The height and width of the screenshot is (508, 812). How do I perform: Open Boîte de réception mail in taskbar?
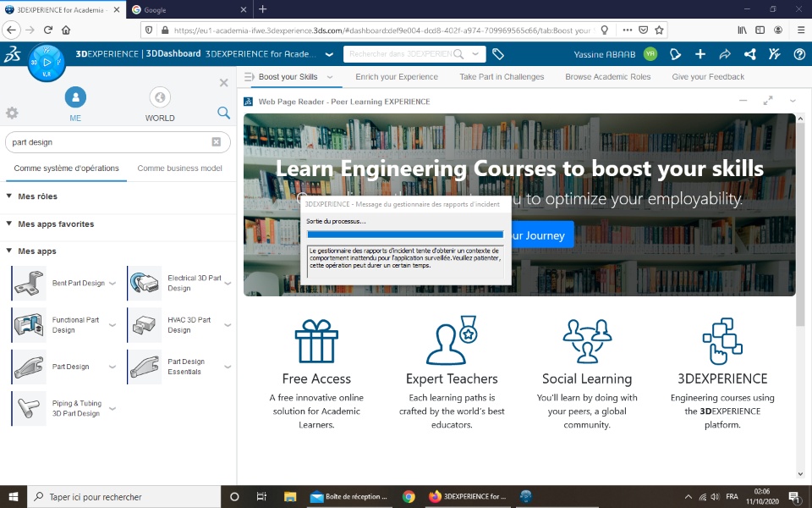[349, 497]
